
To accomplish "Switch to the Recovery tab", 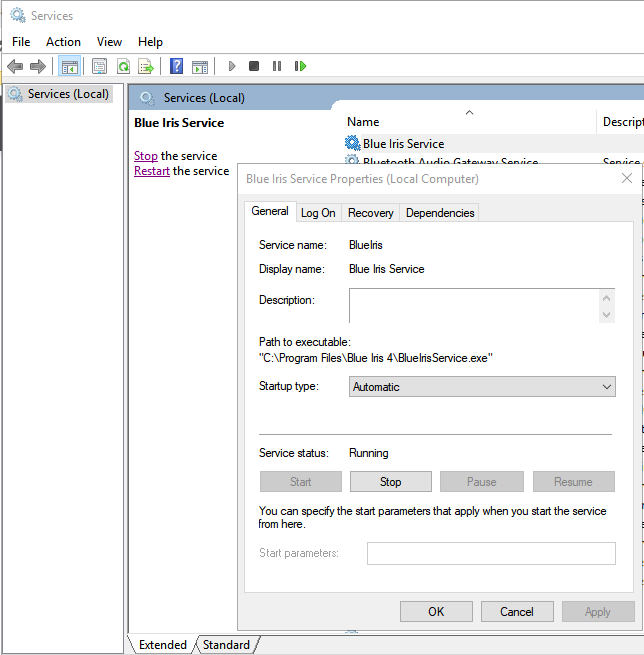I will (370, 213).
